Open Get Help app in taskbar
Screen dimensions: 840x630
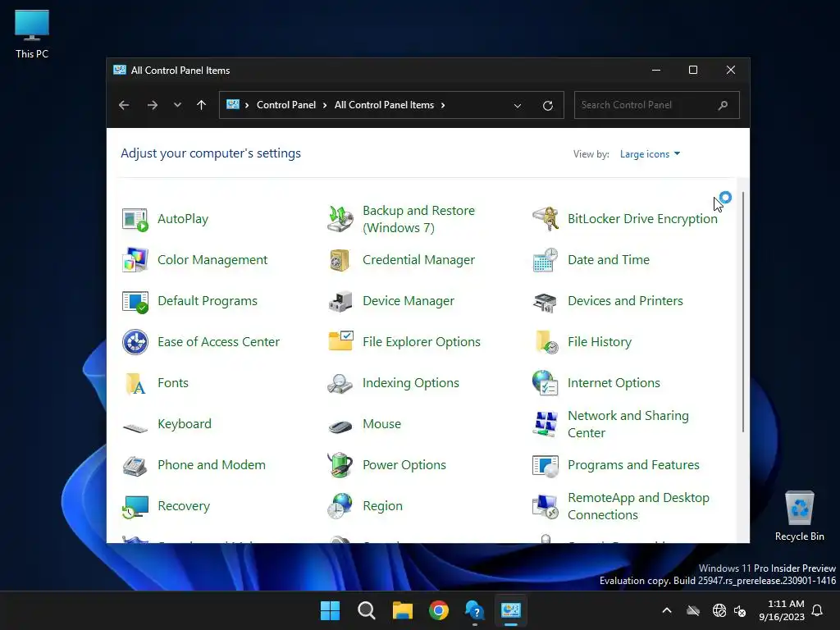[475, 610]
